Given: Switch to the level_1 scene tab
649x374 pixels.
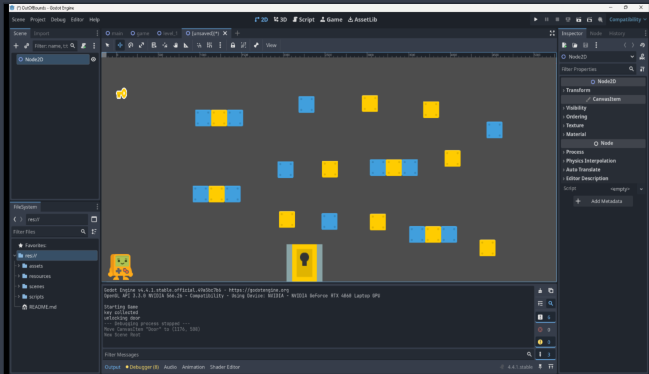Looking at the screenshot, I should tap(167, 33).
